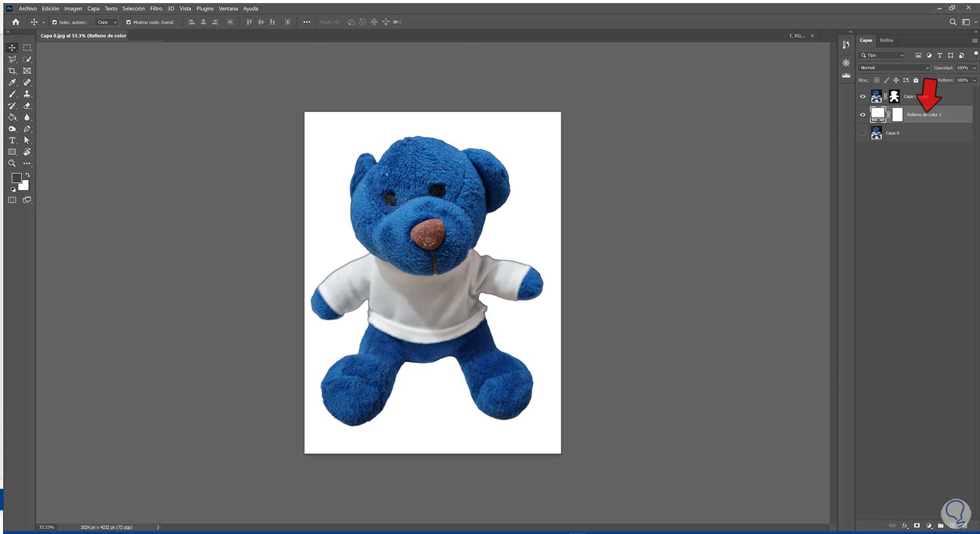Expand the Opacidad percentage dropdown
The width and height of the screenshot is (980, 534).
(x=974, y=68)
